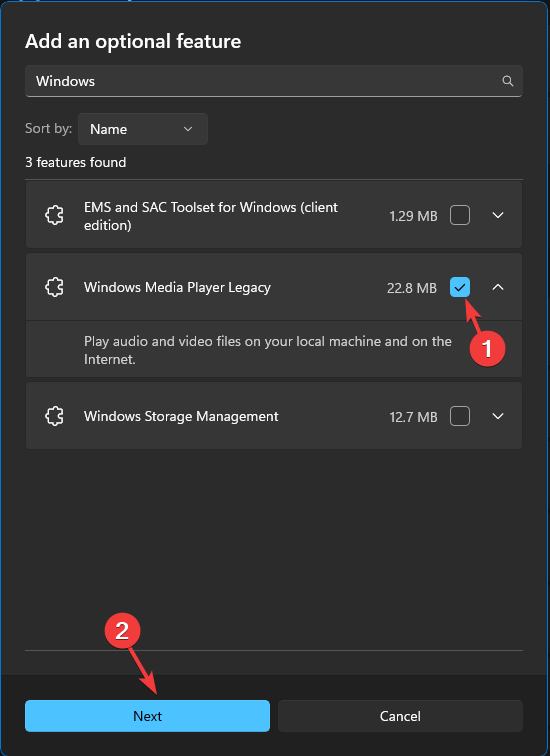Click the Play audio and video description text
The image size is (550, 756).
(x=268, y=350)
